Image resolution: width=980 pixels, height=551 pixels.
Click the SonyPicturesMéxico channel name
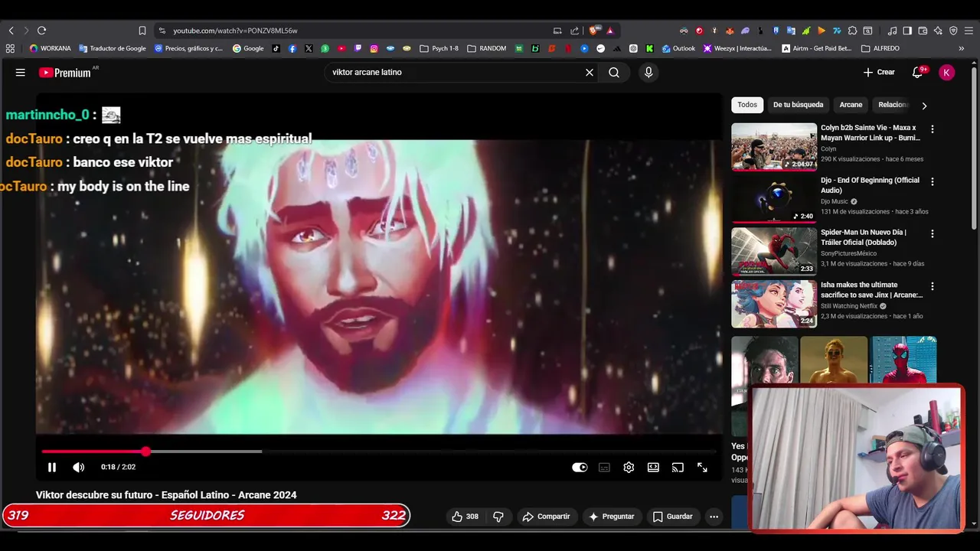tap(848, 253)
